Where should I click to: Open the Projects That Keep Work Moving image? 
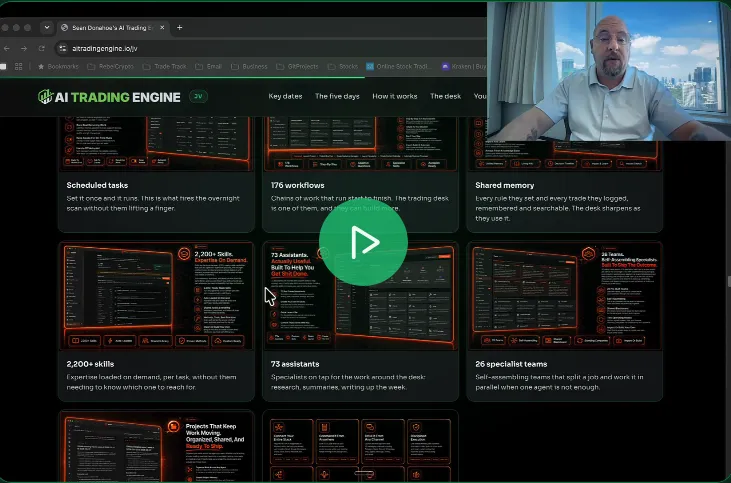tap(157, 446)
